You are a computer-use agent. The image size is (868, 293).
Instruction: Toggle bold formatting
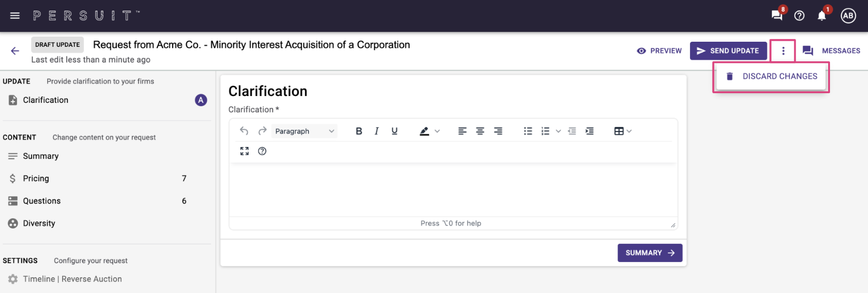click(x=359, y=131)
